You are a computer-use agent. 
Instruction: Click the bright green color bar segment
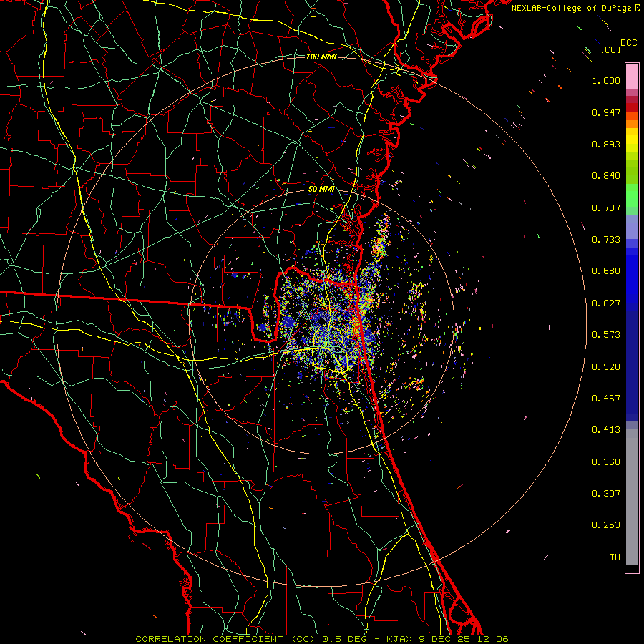[x=632, y=195]
